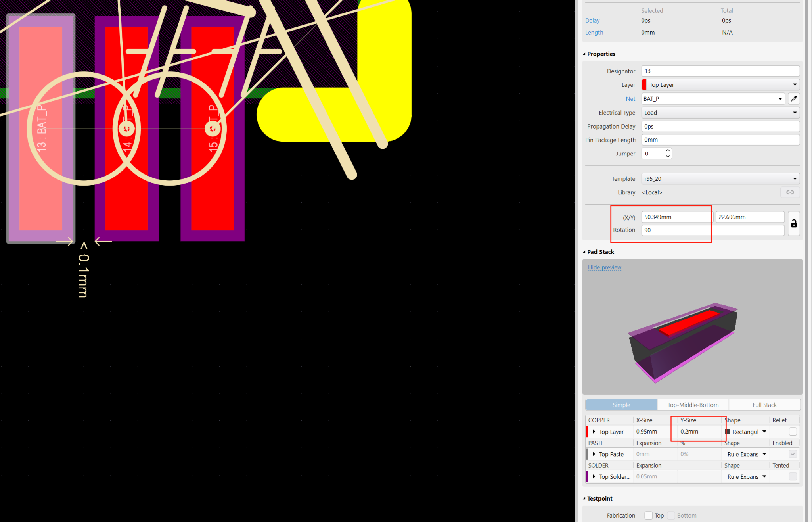The image size is (812, 522).
Task: Click the red copper color bar beside Top Layer
Action: pos(587,431)
